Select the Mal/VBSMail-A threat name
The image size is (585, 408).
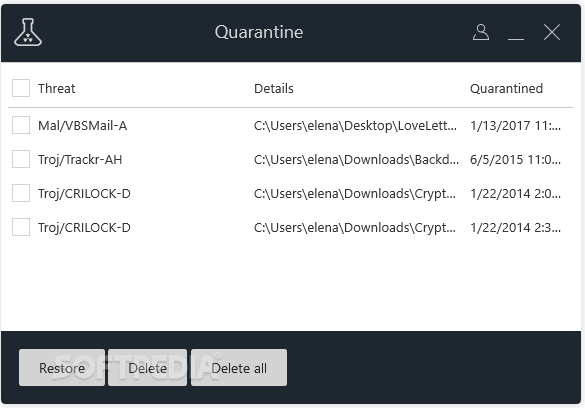82,126
